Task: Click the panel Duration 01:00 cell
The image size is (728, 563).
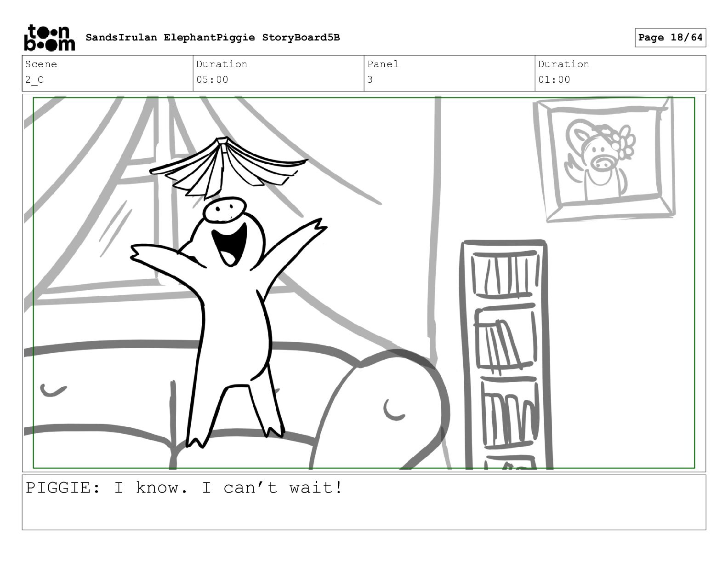Action: (620, 73)
